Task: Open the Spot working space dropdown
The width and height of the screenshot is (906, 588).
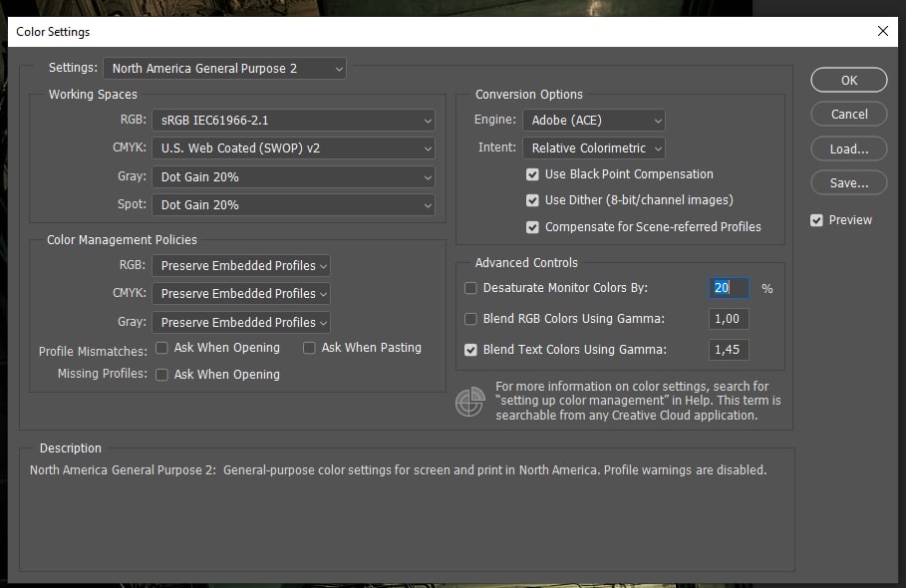Action: [293, 204]
